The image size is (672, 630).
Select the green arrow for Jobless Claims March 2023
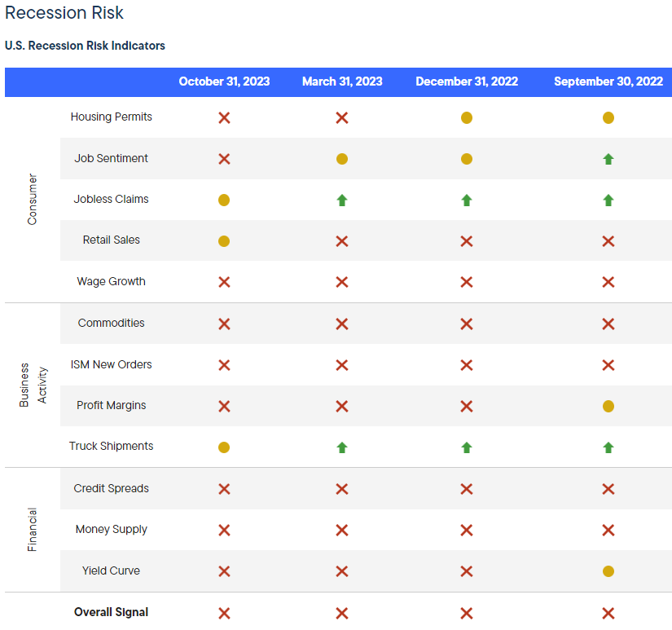[342, 199]
